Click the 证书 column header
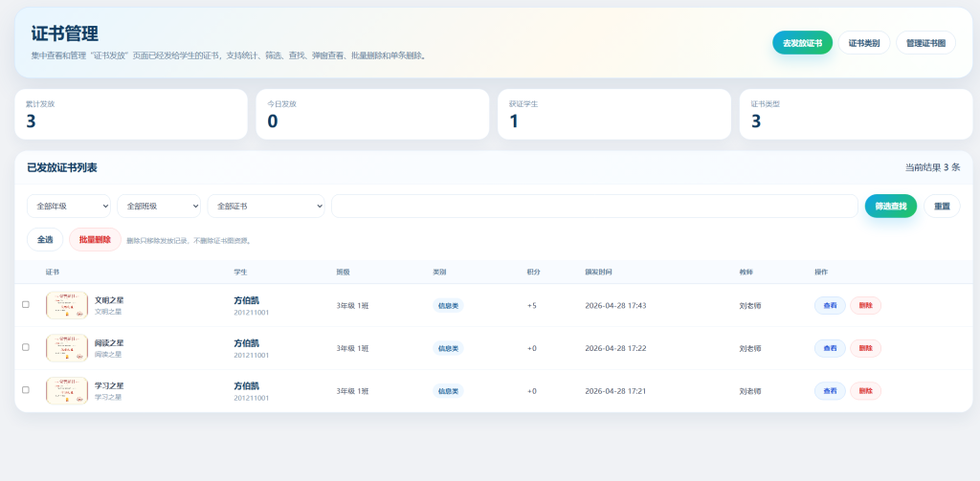 [53, 273]
